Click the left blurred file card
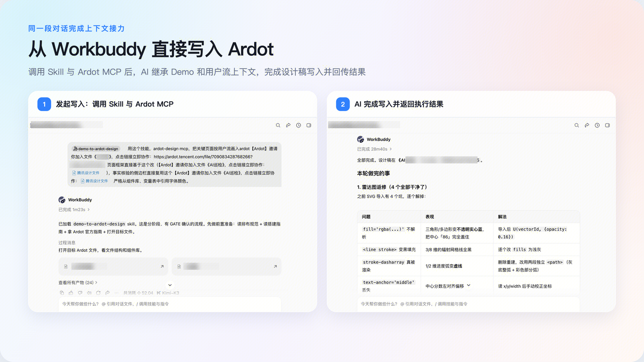The image size is (644, 362). point(113,266)
